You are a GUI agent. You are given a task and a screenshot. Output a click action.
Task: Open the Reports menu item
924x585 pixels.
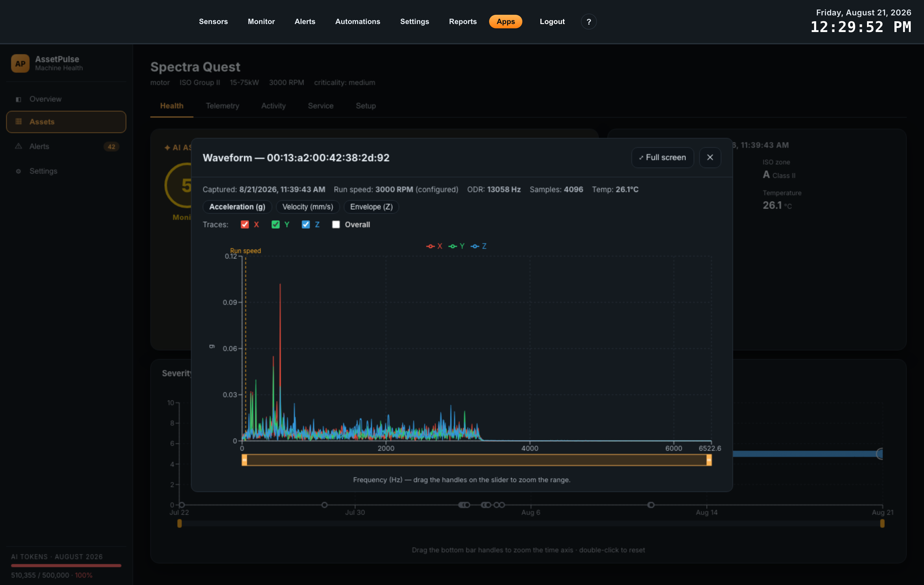coord(462,22)
